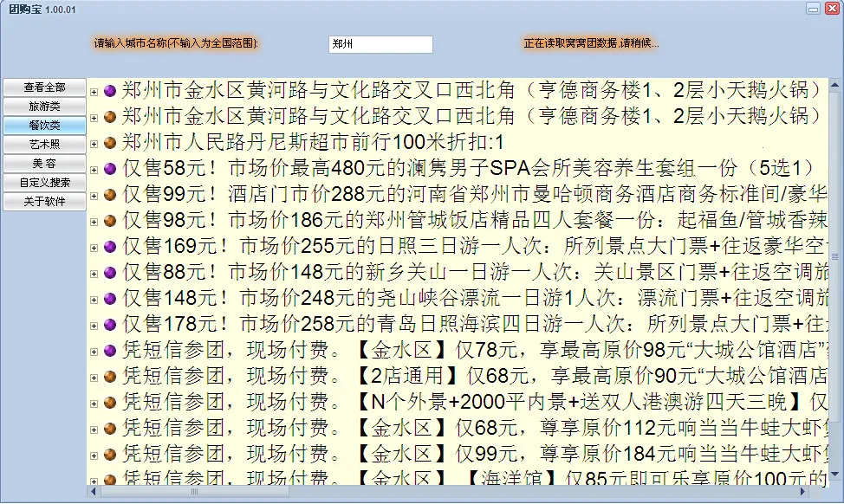
Task: Click the 查看全部 button
Action: pos(42,87)
